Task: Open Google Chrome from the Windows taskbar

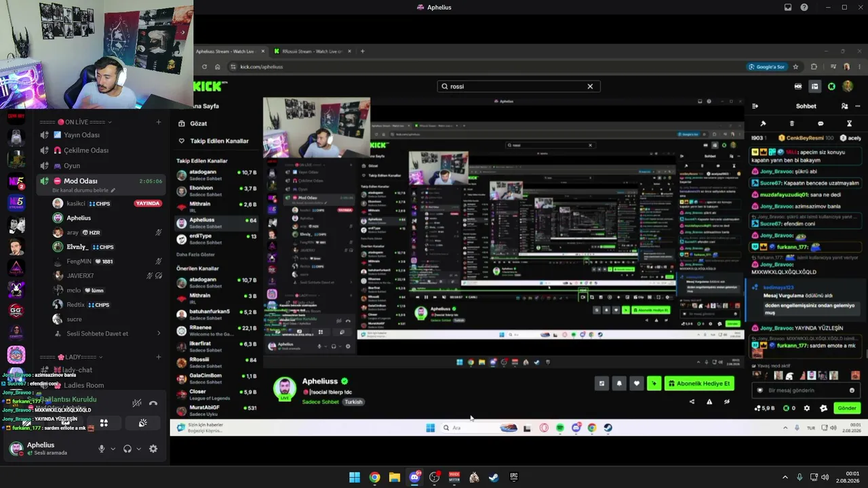Action: pos(374,477)
